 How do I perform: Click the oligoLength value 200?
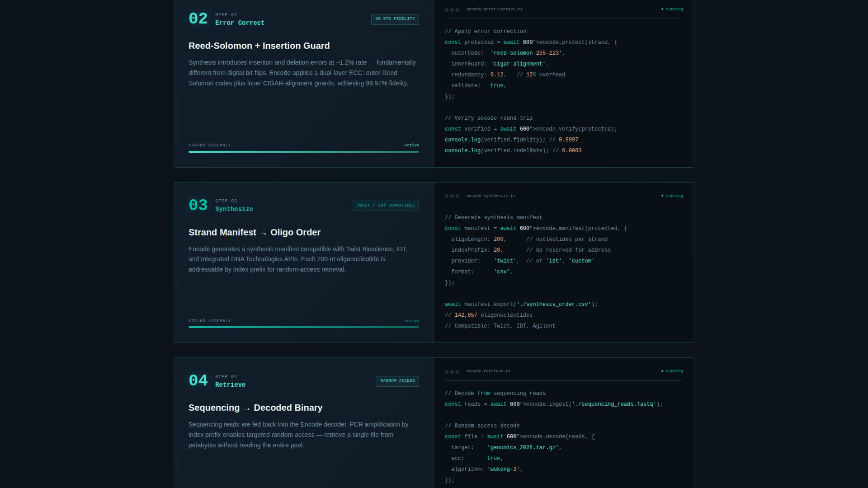[499, 239]
